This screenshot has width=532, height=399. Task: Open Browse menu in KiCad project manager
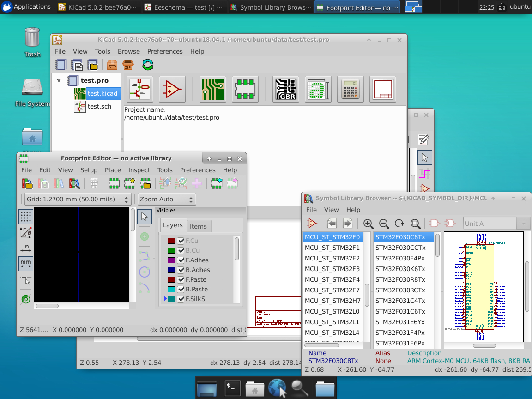[x=128, y=51]
